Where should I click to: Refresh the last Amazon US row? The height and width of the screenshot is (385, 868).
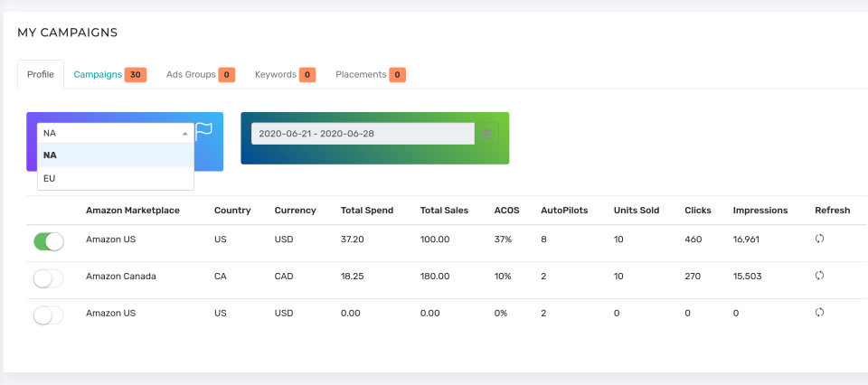pyautogui.click(x=819, y=313)
